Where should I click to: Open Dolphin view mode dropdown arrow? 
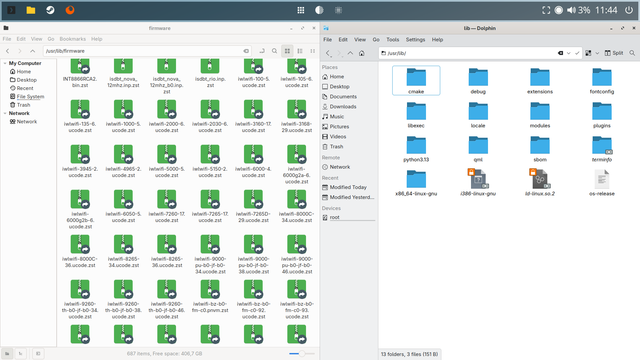(597, 53)
